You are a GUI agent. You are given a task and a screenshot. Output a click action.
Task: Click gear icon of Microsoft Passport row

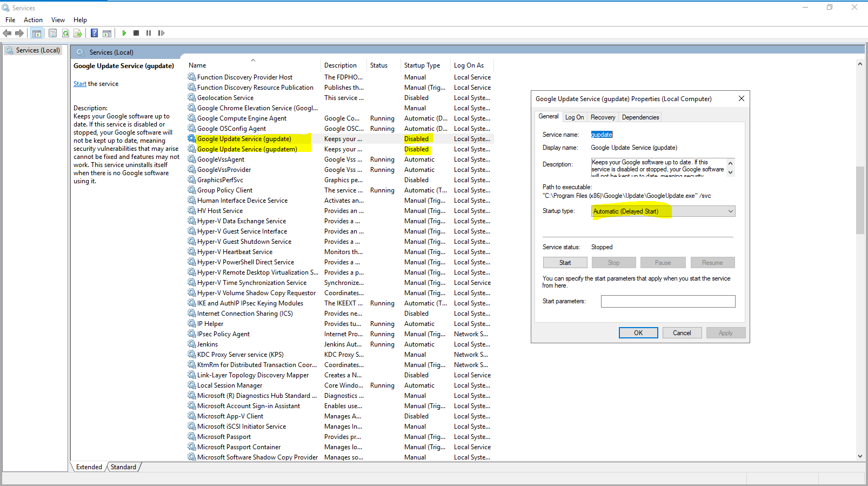192,437
